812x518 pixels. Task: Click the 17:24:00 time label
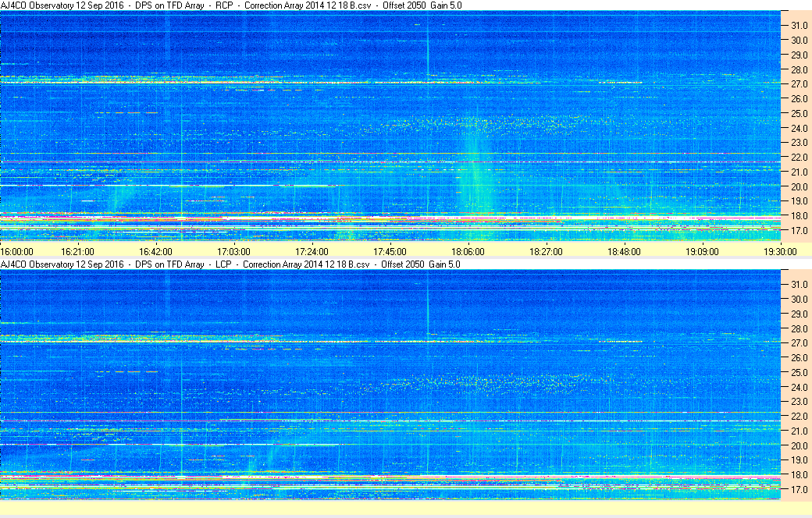pos(312,252)
